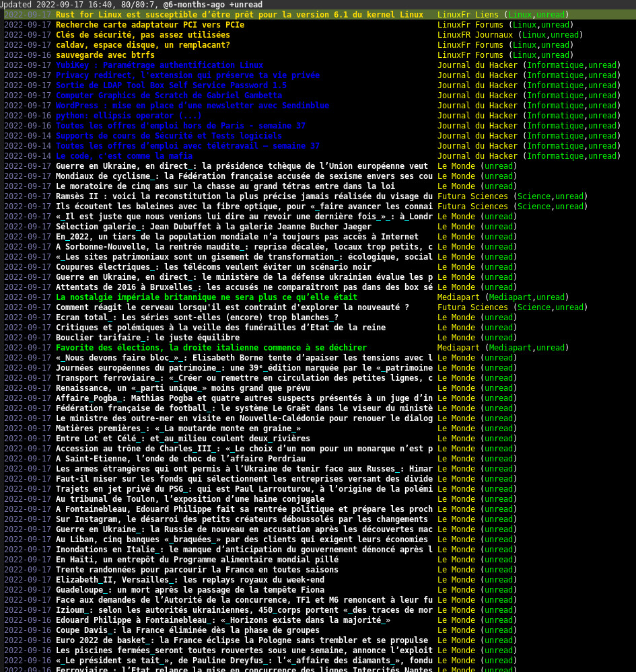Open "Faut-il miser sur les fonds" entry
The image size is (636, 672).
coord(244,479)
